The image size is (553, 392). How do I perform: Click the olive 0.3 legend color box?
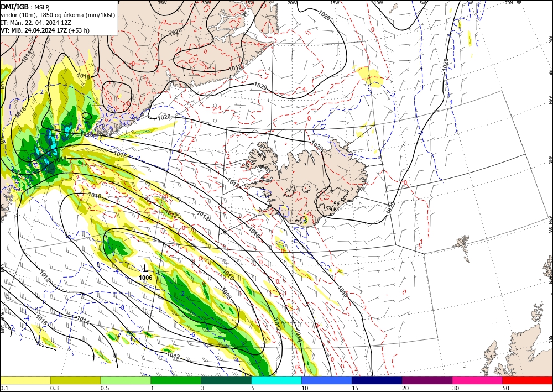tap(75, 380)
